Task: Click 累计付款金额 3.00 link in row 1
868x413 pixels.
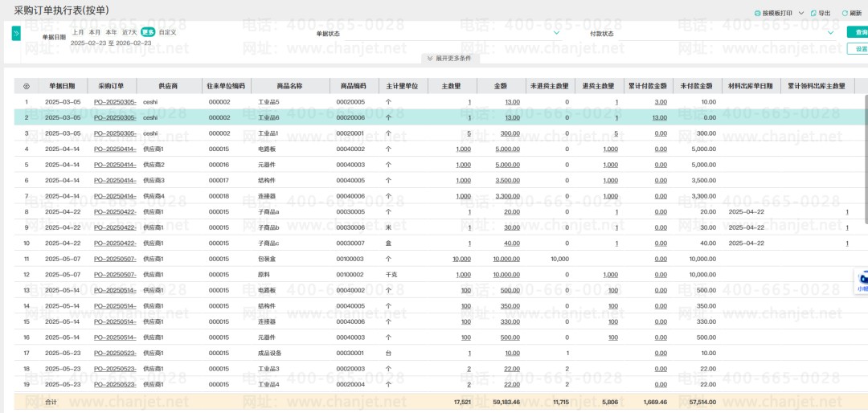Action: click(x=661, y=102)
